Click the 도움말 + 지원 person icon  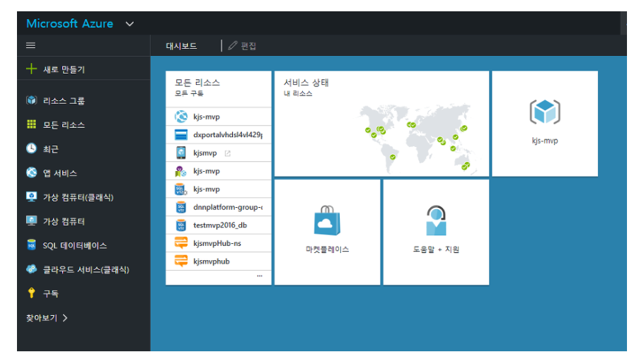pos(436,221)
